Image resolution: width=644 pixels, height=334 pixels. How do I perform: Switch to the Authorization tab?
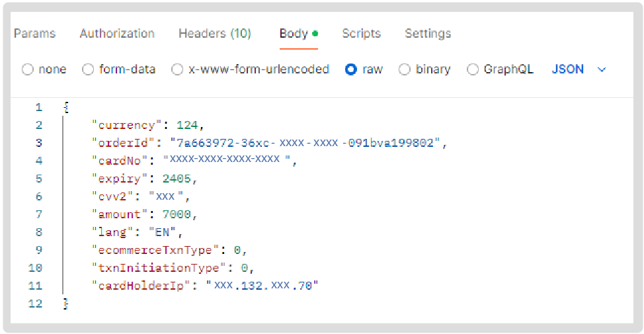point(117,34)
